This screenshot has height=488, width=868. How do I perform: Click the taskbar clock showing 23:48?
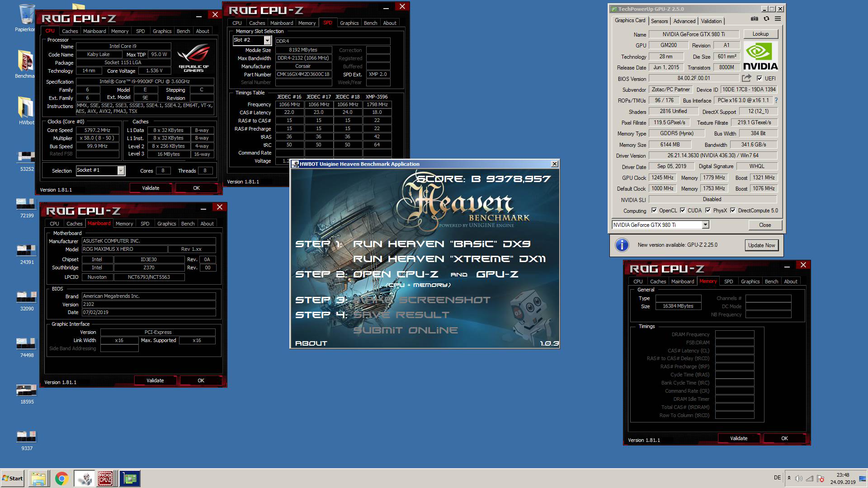point(843,479)
